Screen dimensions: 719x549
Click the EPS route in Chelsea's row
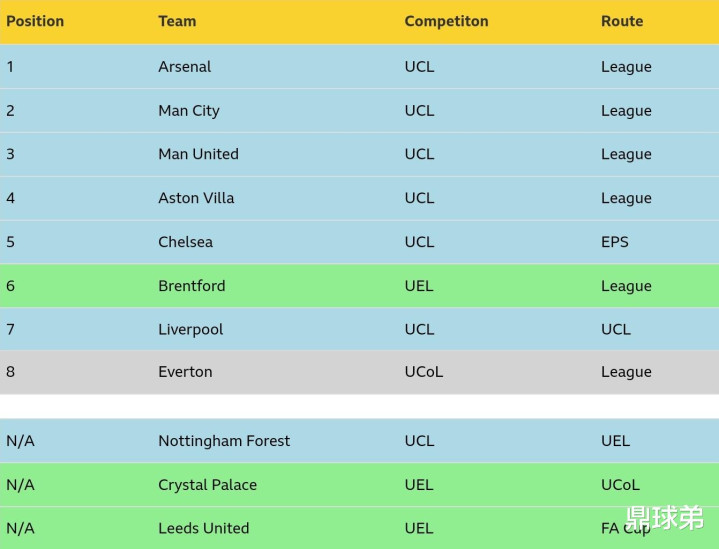coord(615,242)
